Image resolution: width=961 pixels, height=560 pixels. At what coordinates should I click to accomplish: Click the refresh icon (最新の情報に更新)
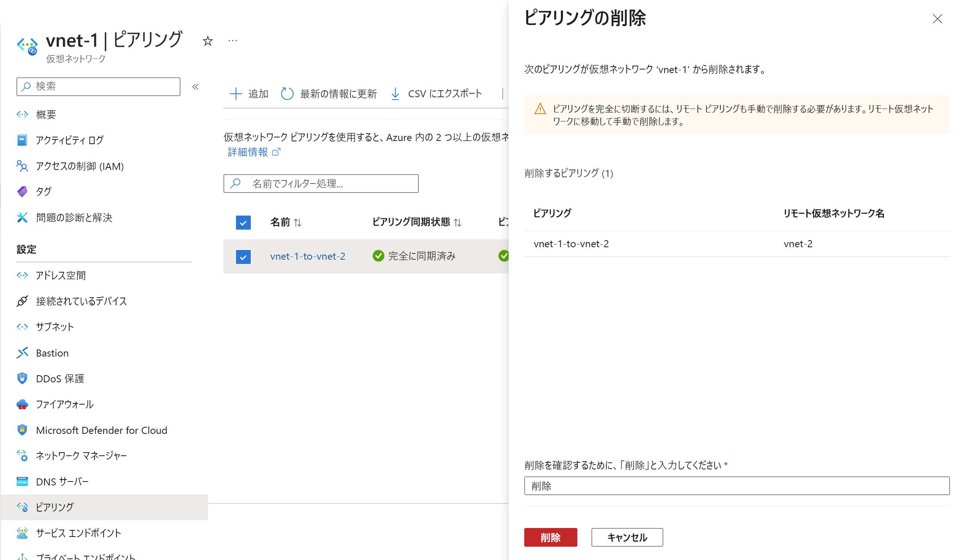click(x=287, y=94)
